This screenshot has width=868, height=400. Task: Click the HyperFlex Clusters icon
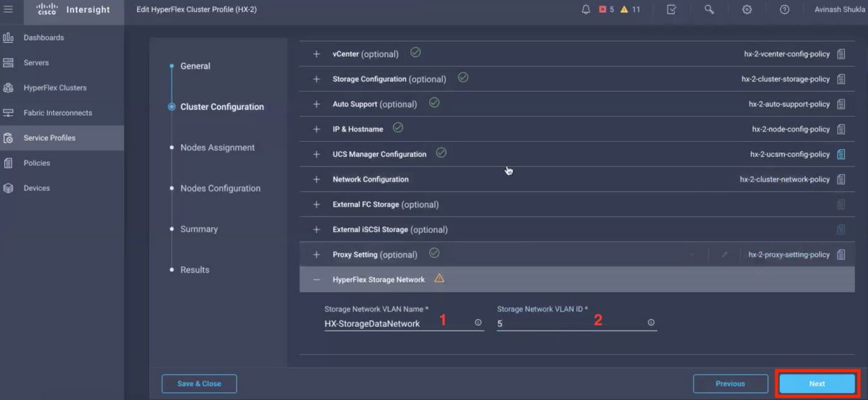pyautogui.click(x=9, y=88)
